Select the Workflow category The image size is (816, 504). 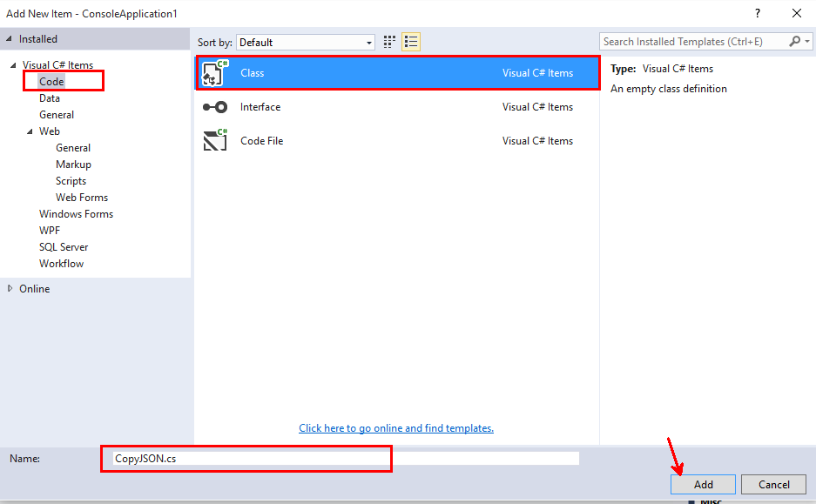[61, 264]
